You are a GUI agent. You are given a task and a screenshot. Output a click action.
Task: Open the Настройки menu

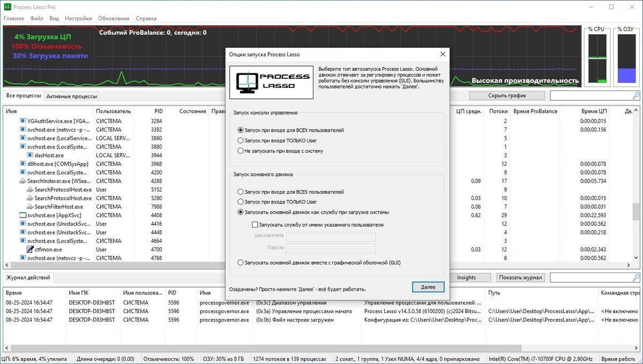pyautogui.click(x=78, y=18)
